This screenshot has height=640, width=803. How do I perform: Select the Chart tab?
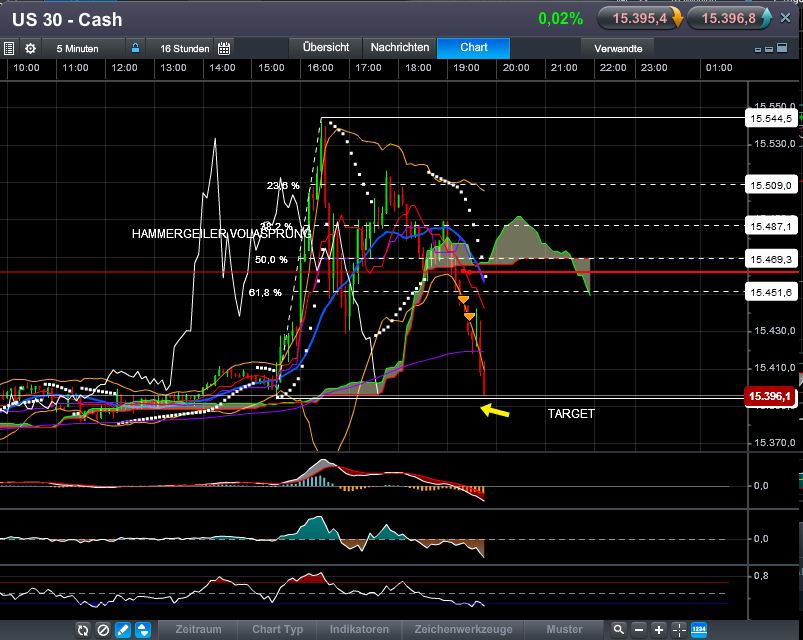(474, 48)
